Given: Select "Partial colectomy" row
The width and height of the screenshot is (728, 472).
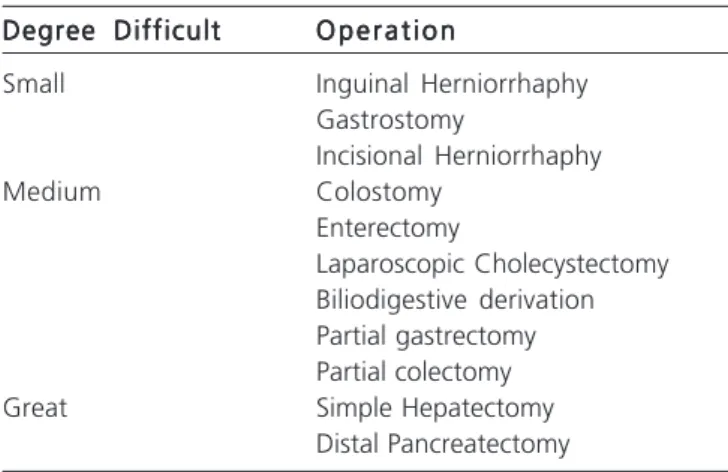Looking at the screenshot, I should [x=414, y=373].
